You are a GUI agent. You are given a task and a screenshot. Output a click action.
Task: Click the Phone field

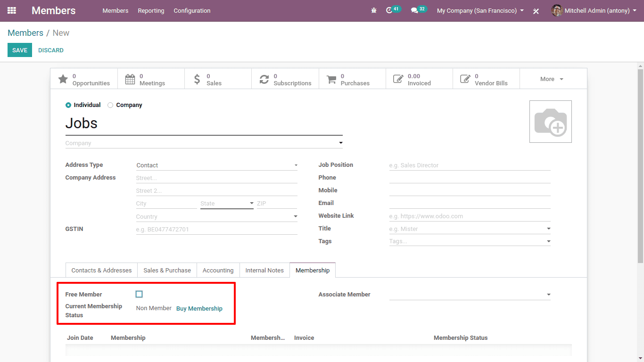[470, 178]
